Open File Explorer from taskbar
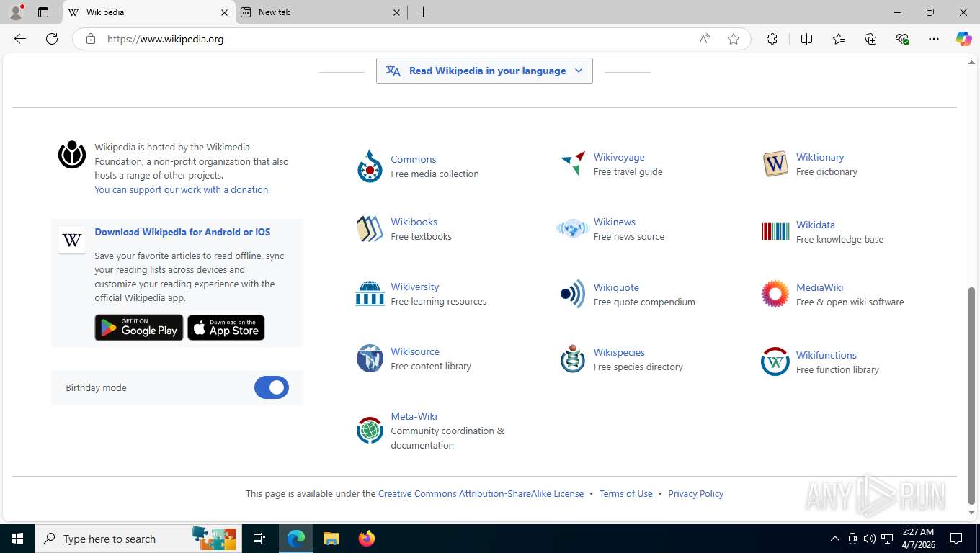Screen dimensions: 980x553 click(x=331, y=539)
